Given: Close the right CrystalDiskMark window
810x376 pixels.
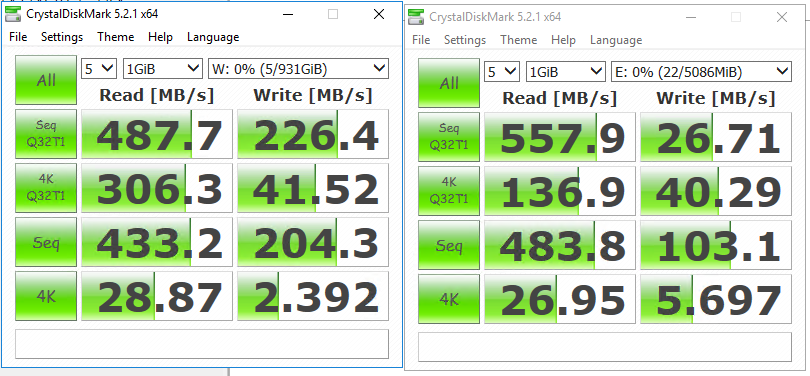Looking at the screenshot, I should (x=782, y=18).
